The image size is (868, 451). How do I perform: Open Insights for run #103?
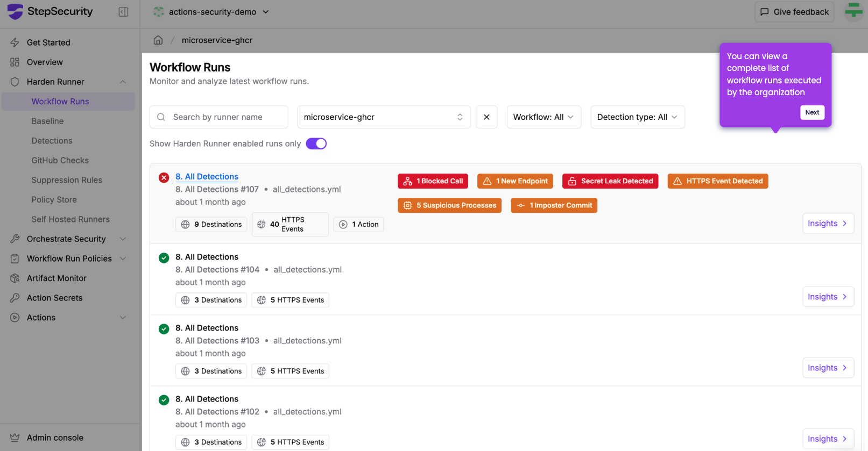tap(828, 368)
